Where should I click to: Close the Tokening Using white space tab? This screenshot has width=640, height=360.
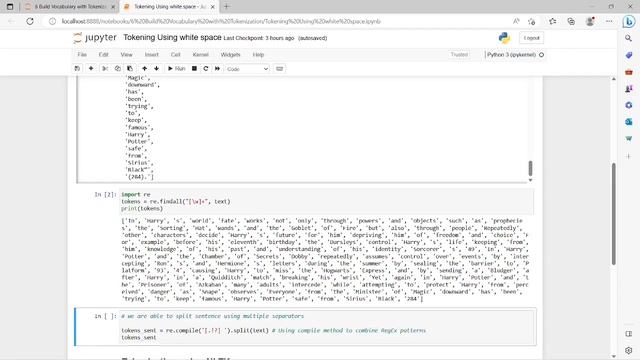point(213,7)
